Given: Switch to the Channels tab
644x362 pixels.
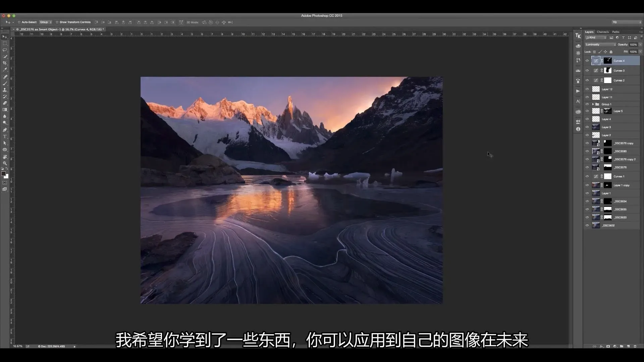Looking at the screenshot, I should tap(603, 32).
